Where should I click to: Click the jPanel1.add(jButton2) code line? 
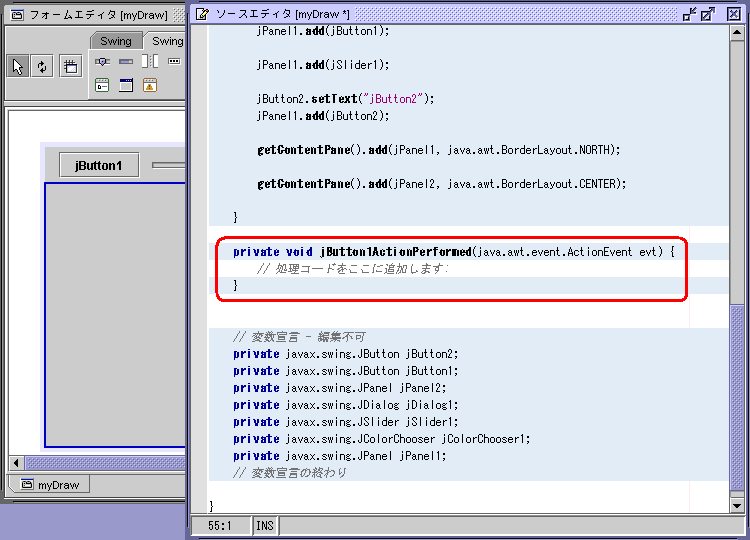pos(323,116)
